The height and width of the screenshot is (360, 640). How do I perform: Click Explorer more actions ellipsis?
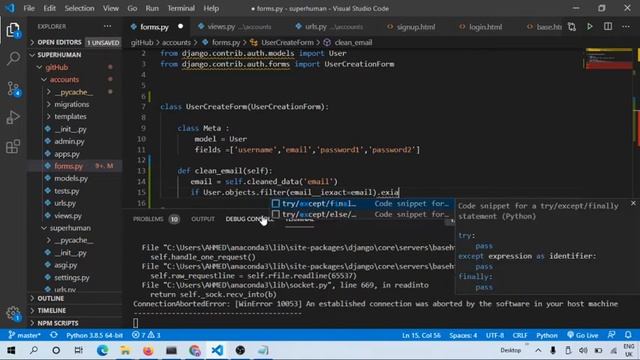pos(107,27)
